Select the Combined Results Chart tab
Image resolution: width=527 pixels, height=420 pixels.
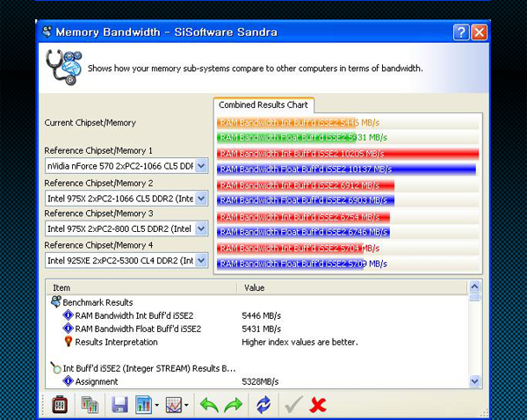[263, 105]
